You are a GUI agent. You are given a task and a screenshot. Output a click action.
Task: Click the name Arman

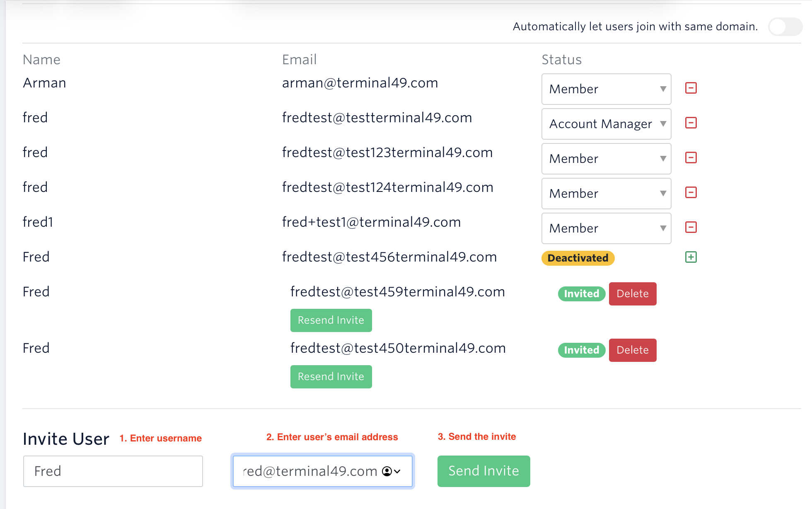coord(45,83)
